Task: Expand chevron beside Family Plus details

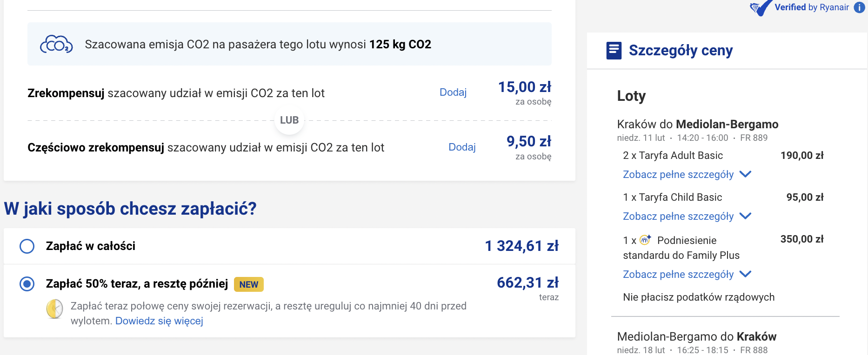Action: pos(745,274)
